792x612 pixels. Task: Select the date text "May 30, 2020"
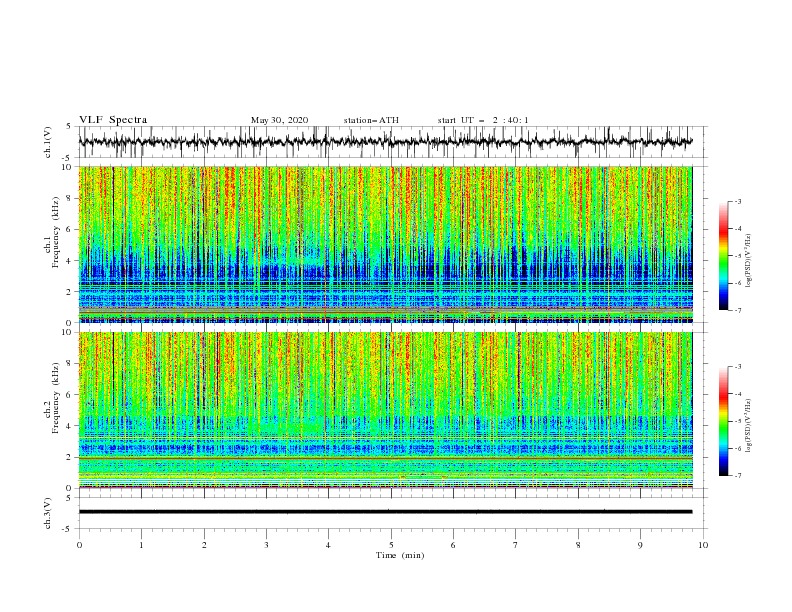point(279,120)
